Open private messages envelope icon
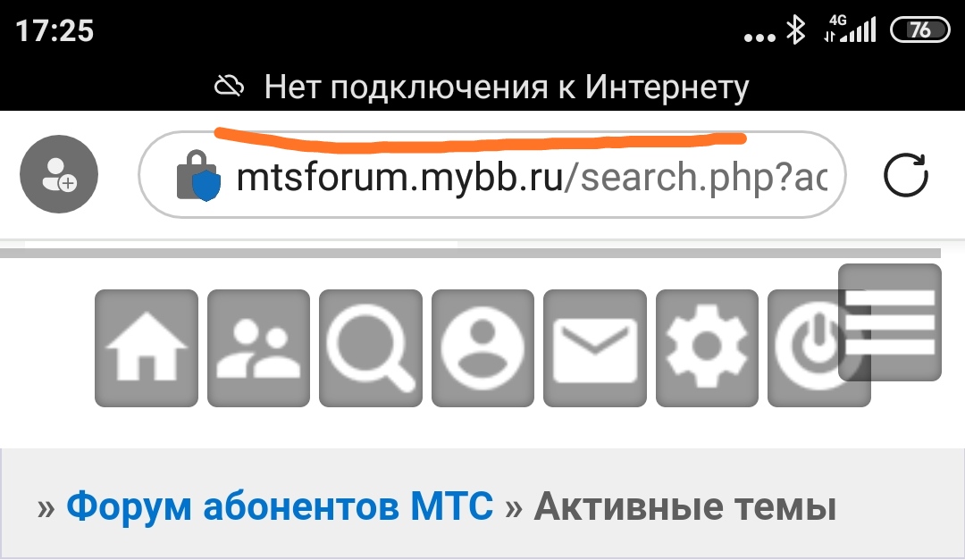This screenshot has height=560, width=965. pyautogui.click(x=594, y=348)
